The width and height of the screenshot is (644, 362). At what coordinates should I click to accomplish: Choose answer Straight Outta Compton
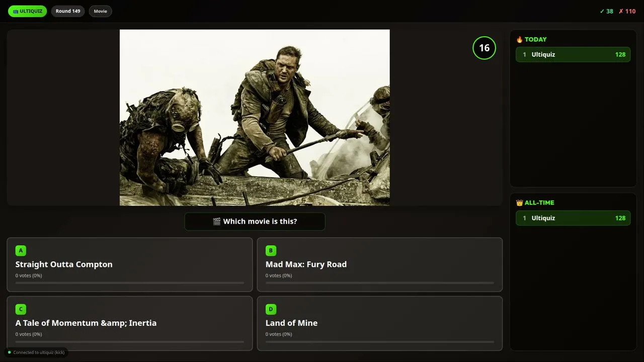click(x=129, y=264)
